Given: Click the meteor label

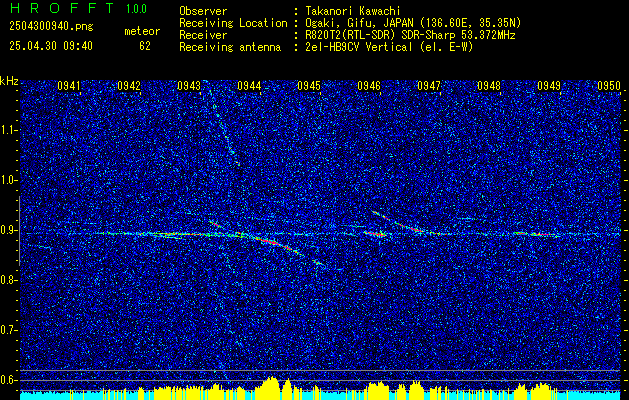Looking at the screenshot, I should pyautogui.click(x=142, y=31).
